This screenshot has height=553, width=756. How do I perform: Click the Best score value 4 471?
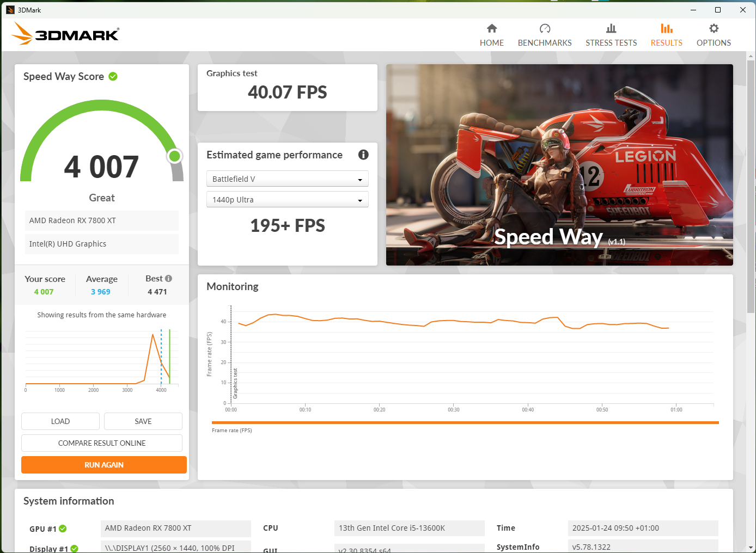[157, 292]
